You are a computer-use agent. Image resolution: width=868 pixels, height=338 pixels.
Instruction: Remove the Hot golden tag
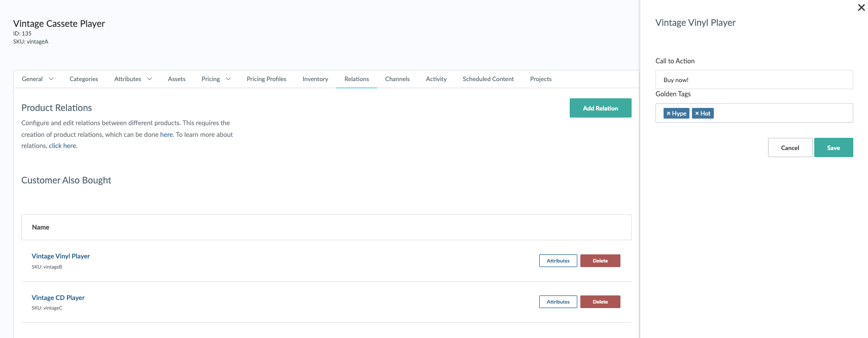tap(697, 114)
